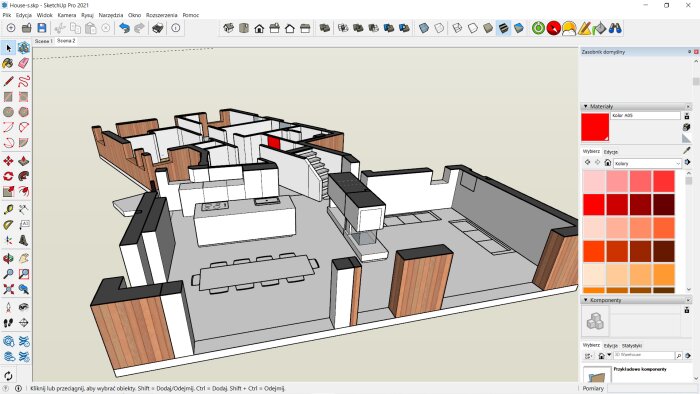
Task: Go to materials home library
Action: (x=608, y=163)
